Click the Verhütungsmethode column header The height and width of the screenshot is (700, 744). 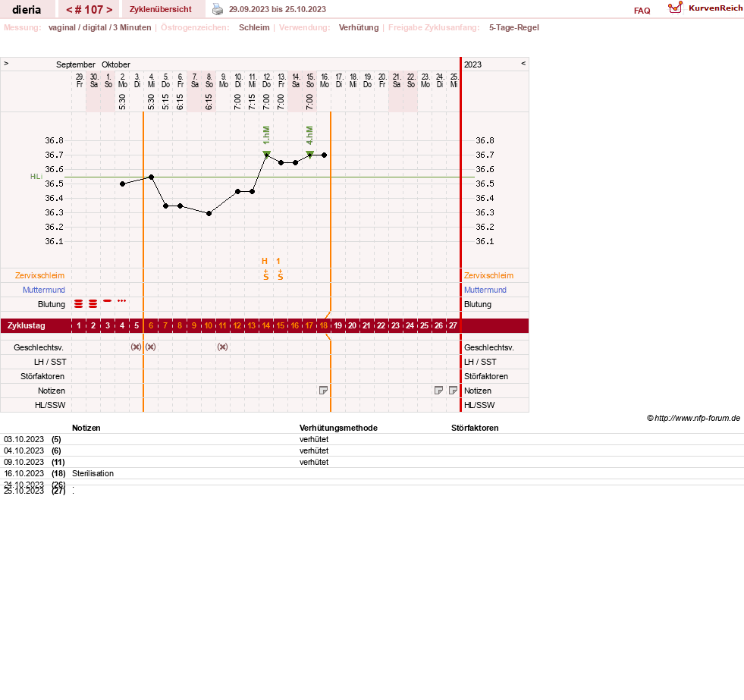338,428
